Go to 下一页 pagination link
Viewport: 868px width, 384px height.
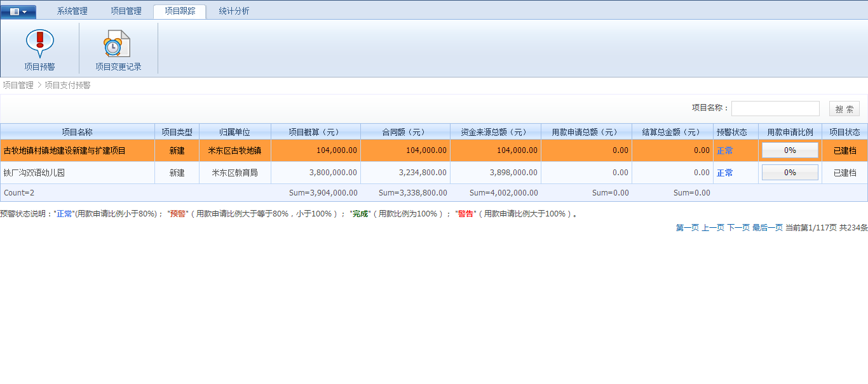[738, 228]
